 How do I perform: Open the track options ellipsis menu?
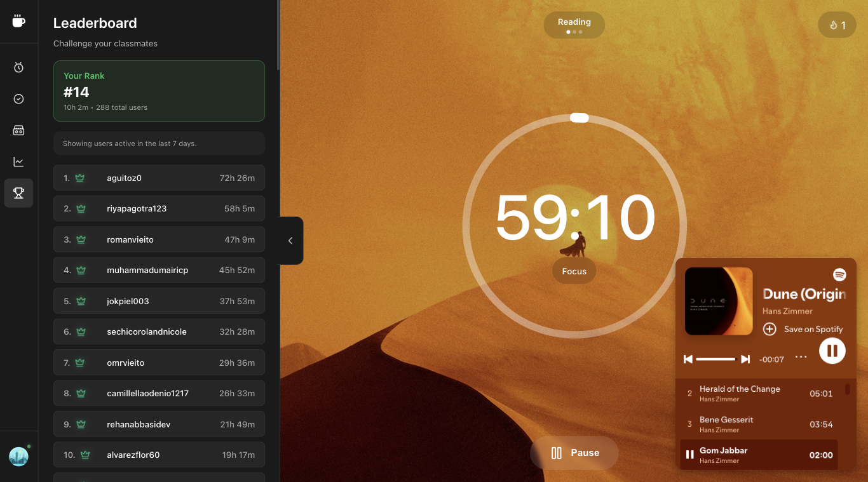(801, 359)
